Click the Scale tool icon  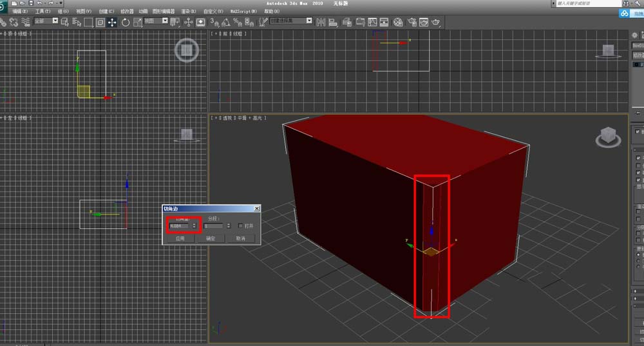(x=137, y=22)
